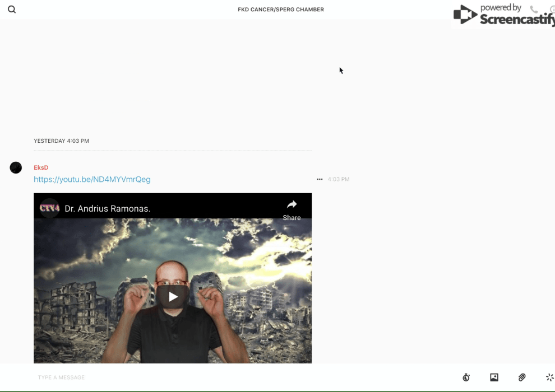
Task: Start a call with the phone icon
Action: (x=534, y=10)
